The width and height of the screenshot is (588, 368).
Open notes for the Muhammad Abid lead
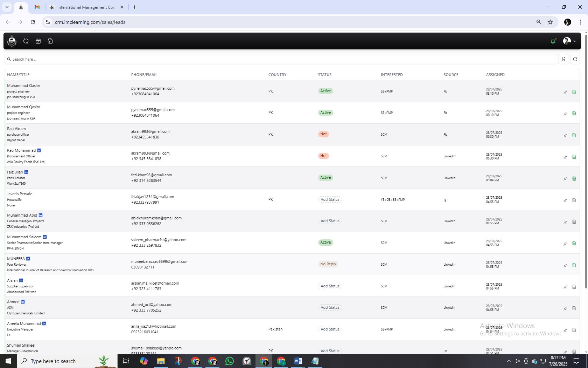(574, 222)
